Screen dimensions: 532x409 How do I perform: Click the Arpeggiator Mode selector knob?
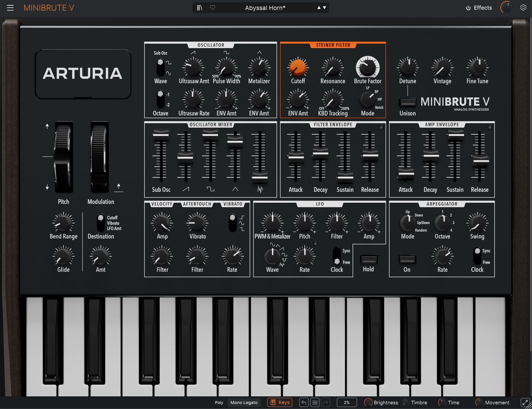(x=407, y=222)
